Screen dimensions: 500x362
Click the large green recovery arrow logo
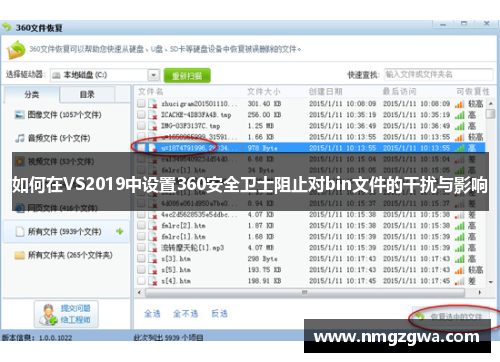click(15, 50)
